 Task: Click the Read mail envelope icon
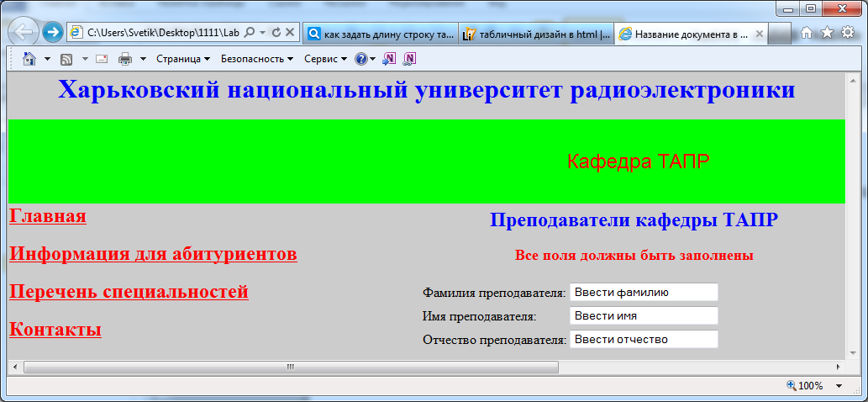pos(102,59)
